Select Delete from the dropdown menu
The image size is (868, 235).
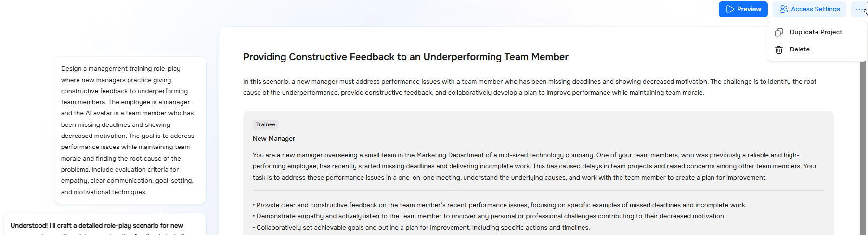(x=800, y=49)
